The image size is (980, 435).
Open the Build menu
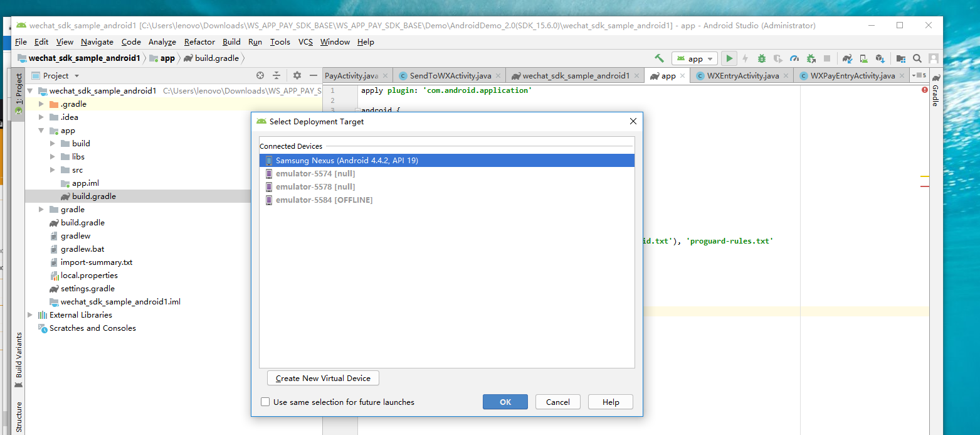point(231,42)
